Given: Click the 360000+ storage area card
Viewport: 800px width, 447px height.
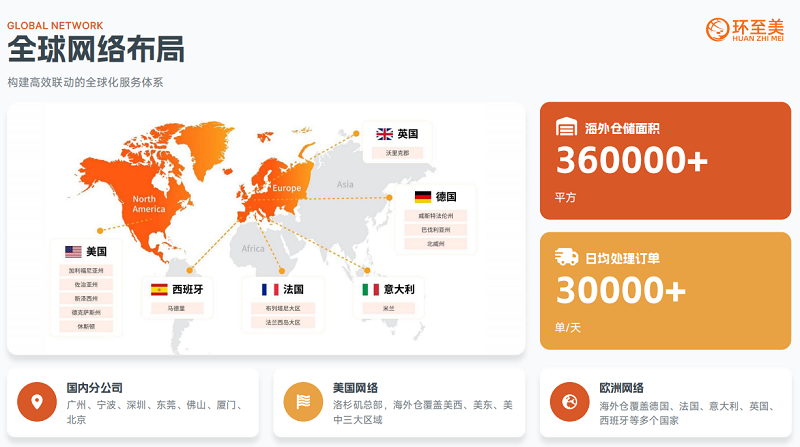Looking at the screenshot, I should 665,159.
